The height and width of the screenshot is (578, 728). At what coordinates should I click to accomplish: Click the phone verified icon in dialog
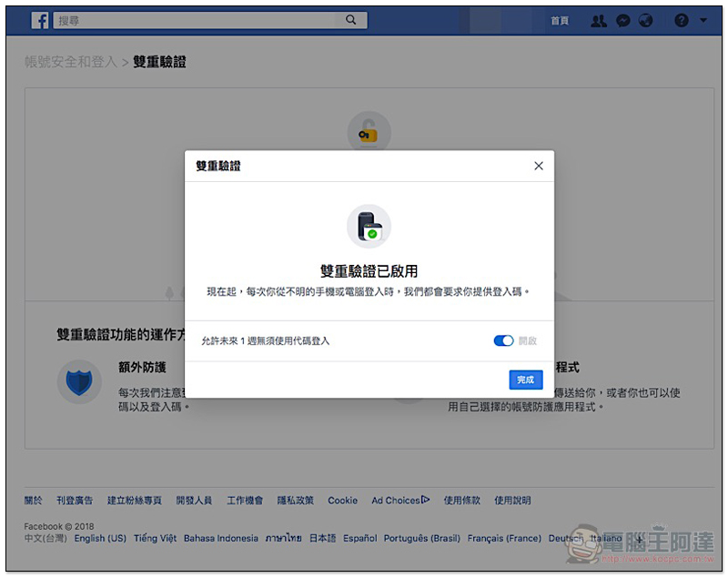(369, 227)
